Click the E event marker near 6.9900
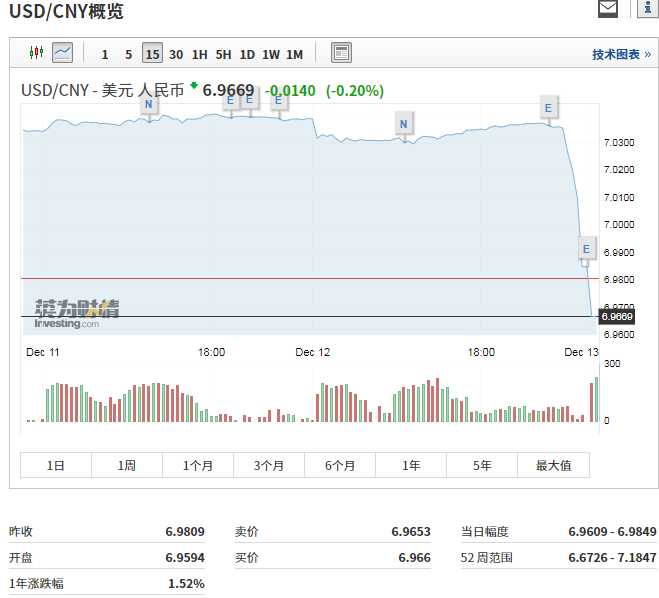Viewport: 659px width, 598px height. point(586,248)
